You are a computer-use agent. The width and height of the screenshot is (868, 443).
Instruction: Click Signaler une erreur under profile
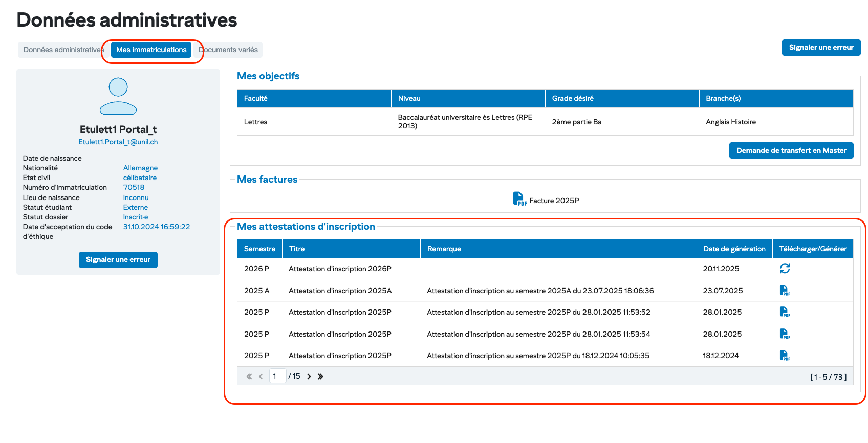click(118, 260)
